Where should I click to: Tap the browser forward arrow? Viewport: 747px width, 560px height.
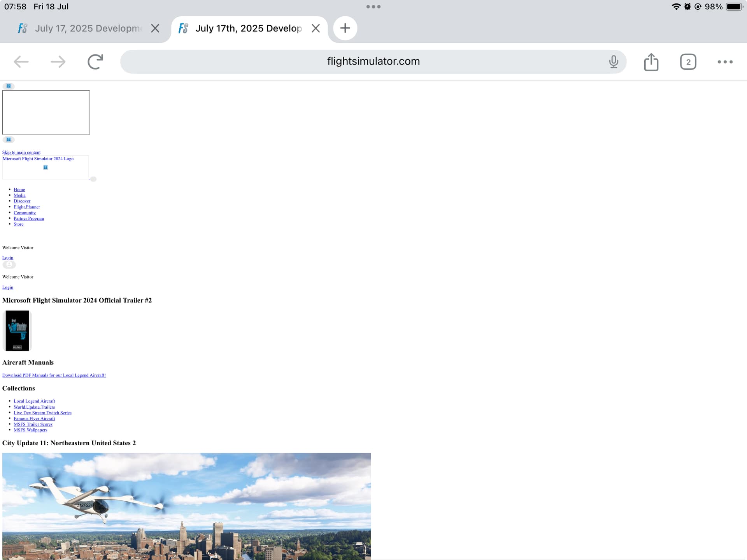pos(58,61)
